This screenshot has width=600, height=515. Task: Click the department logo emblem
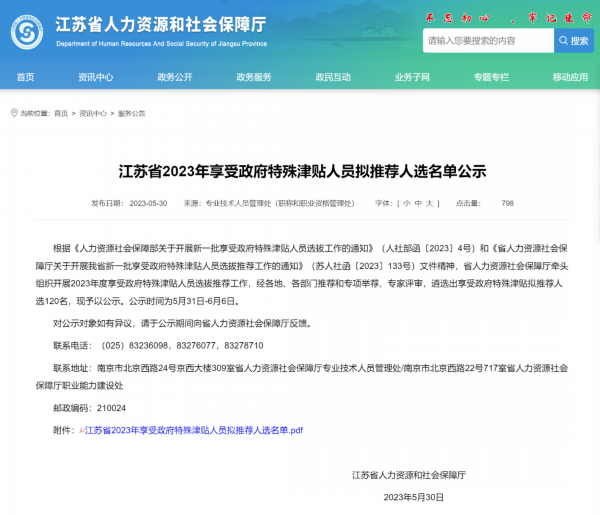click(x=27, y=32)
